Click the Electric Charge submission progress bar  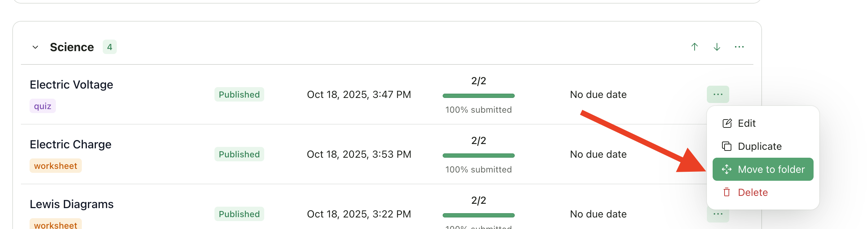click(x=478, y=155)
